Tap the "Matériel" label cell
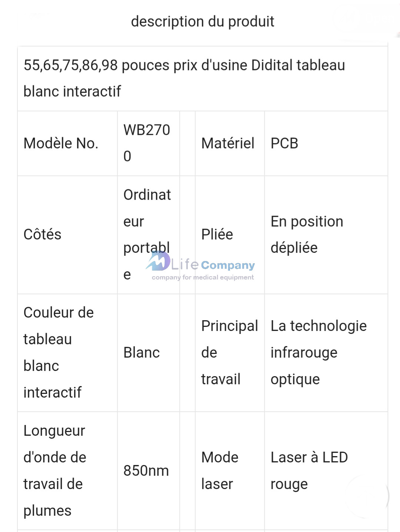400x532 pixels. (x=228, y=143)
